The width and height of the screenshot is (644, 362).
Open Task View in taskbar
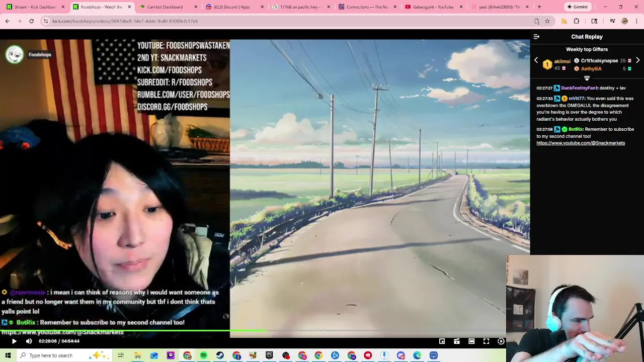[121, 355]
